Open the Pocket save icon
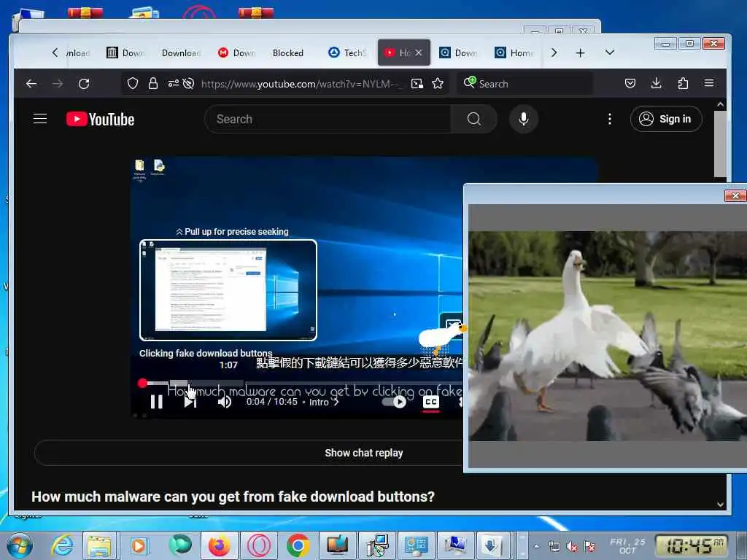Viewport: 747px width, 560px height. 630,84
